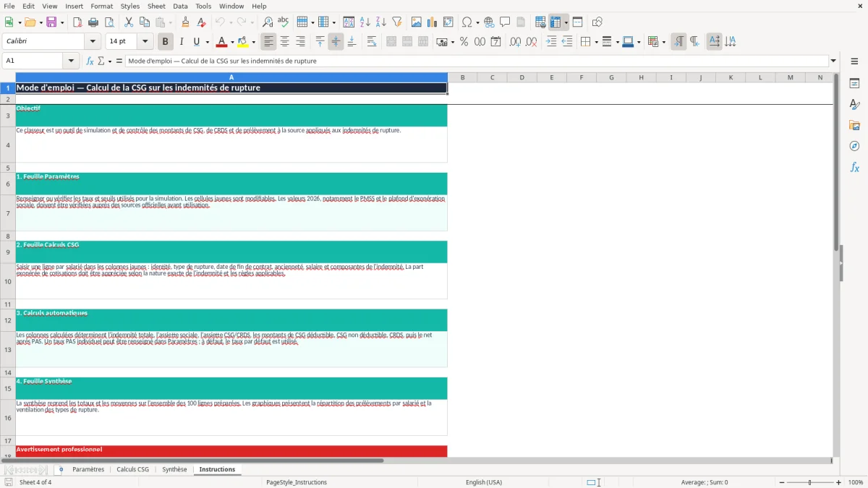Insert Chart toolbar icon
Image resolution: width=868 pixels, height=488 pixels.
pyautogui.click(x=432, y=22)
